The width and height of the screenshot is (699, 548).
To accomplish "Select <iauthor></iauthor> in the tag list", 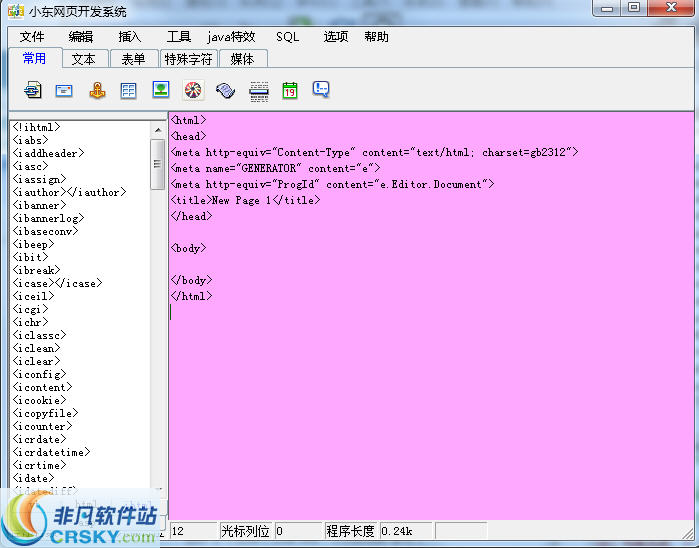I will [69, 192].
